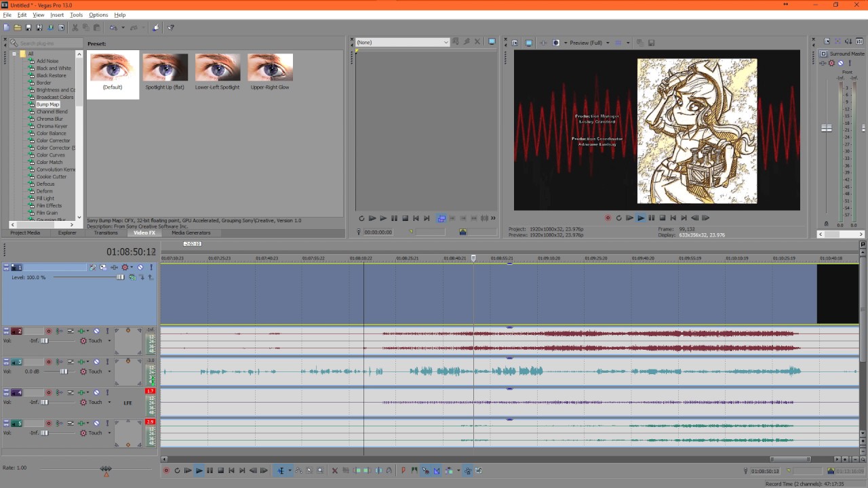
Task: Select the Selection Edit tool icon
Action: click(x=309, y=470)
